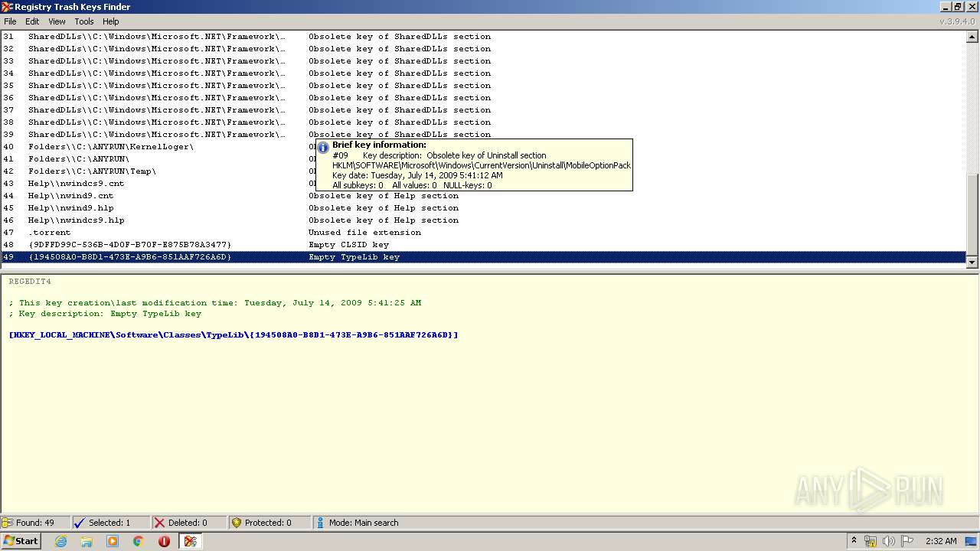This screenshot has height=551, width=980.
Task: Select the Folders\\C:\ANYRUN\Temp\ row
Action: [x=484, y=171]
